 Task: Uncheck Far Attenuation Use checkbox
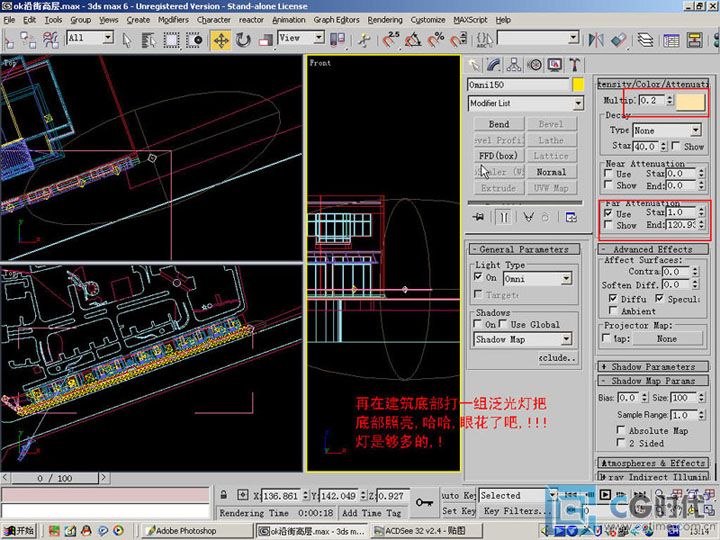pyautogui.click(x=608, y=213)
